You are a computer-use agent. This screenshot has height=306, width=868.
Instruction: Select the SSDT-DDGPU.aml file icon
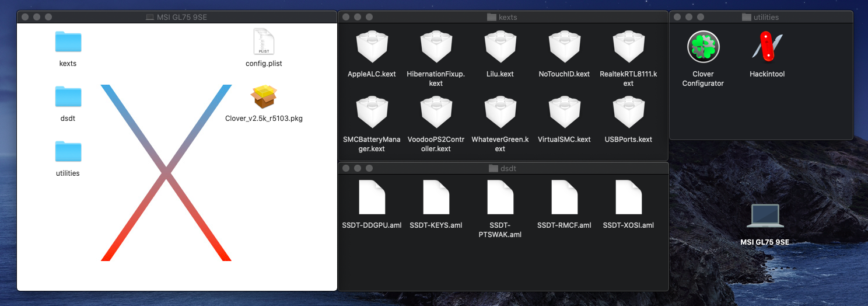coord(372,197)
